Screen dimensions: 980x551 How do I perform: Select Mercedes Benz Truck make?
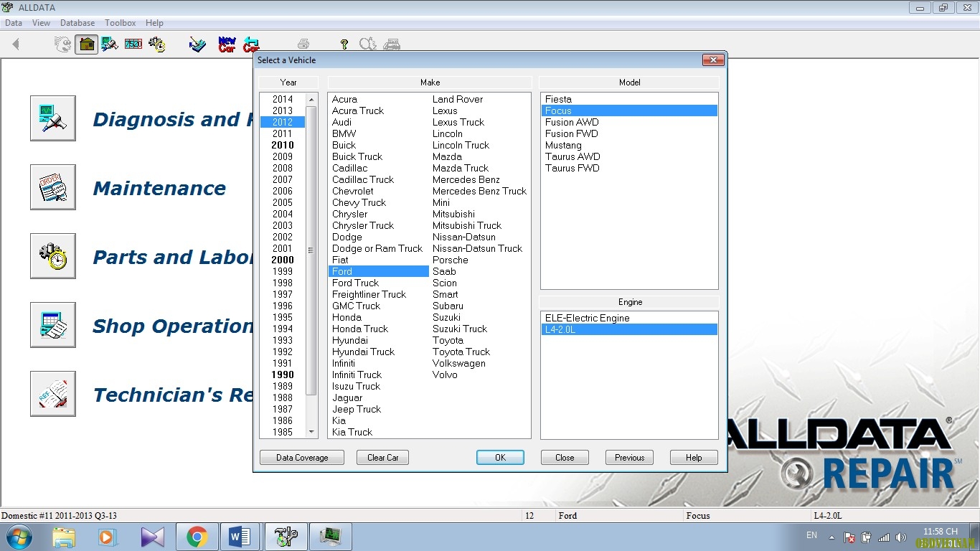[x=479, y=191]
